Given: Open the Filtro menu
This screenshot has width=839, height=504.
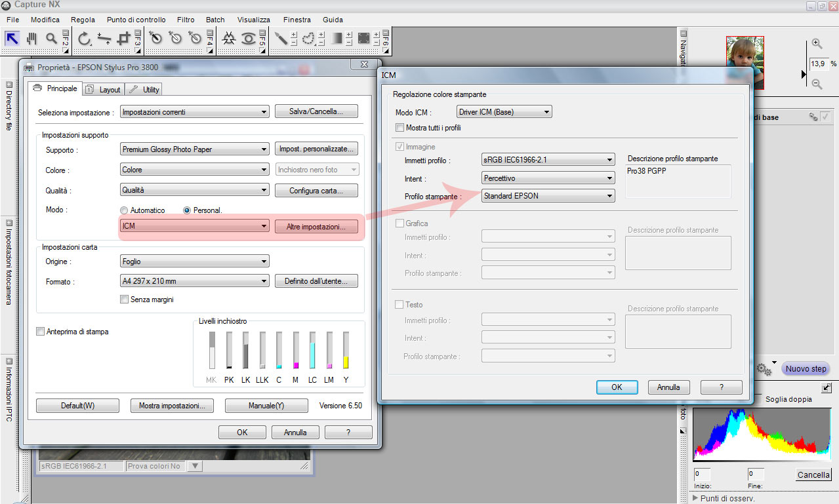Looking at the screenshot, I should (x=186, y=20).
